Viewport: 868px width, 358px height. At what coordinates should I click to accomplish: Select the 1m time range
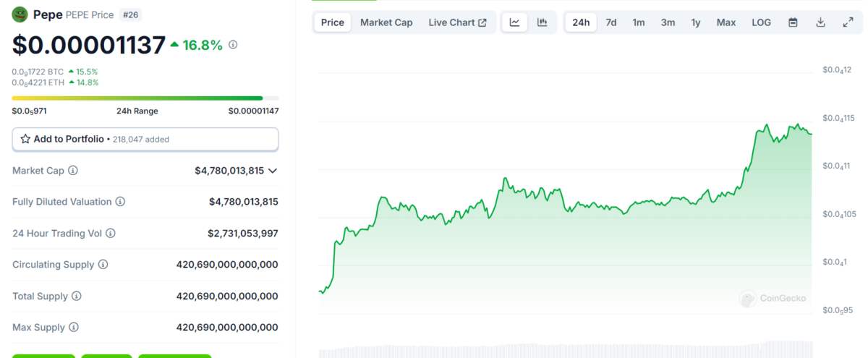[639, 22]
